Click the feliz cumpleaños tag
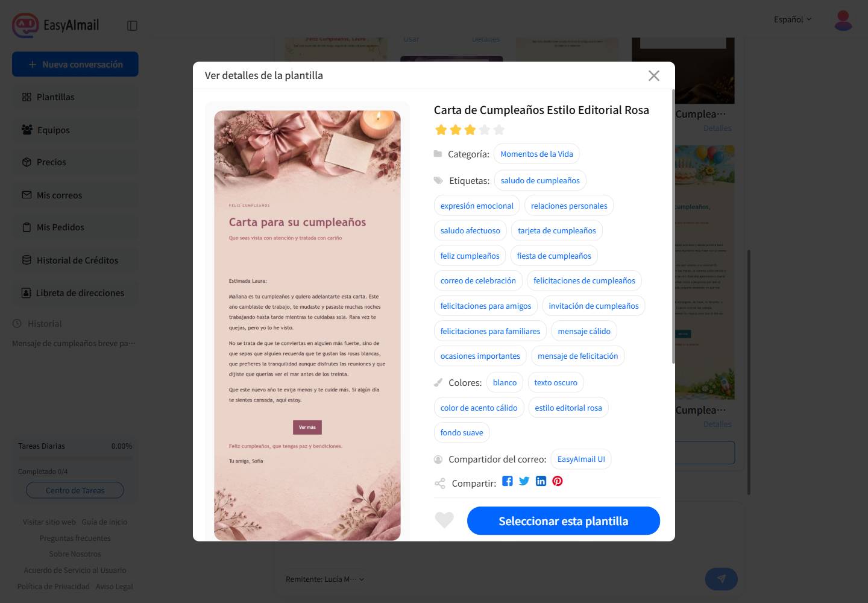Viewport: 868px width, 603px height. click(470, 256)
